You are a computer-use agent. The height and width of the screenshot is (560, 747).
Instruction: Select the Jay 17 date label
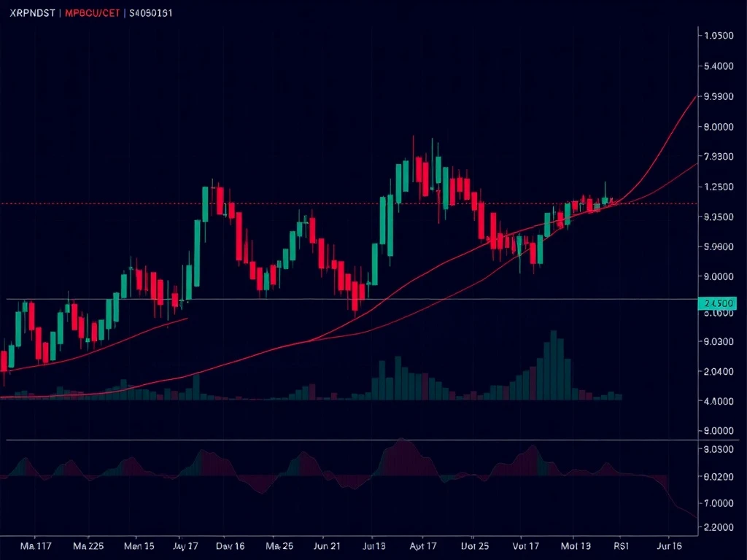185,545
